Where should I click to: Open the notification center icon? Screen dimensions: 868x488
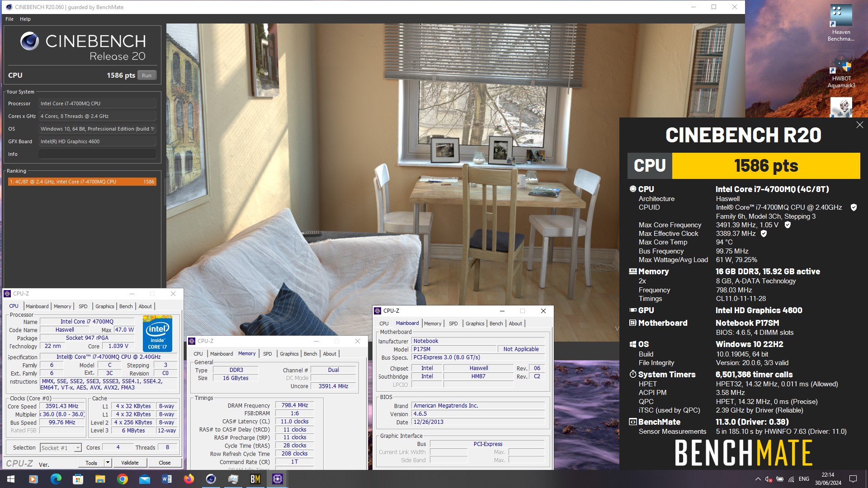[x=853, y=479]
